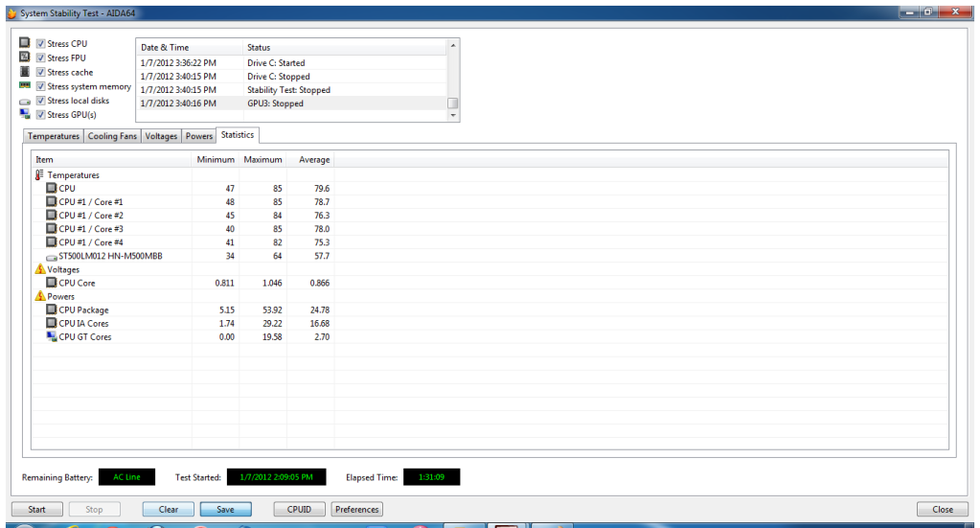Screen dimensions: 980x528
Task: Open the Cooling Fans tab
Action: click(112, 136)
